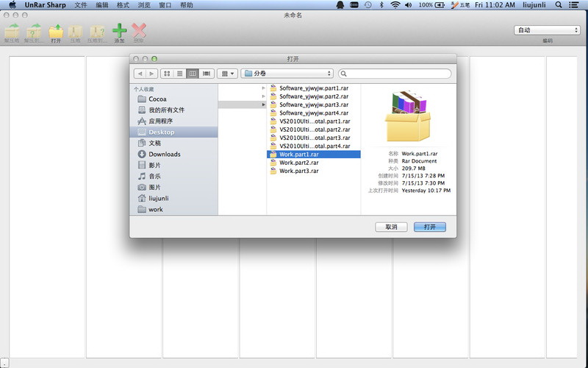Open the 格式 menu in menu bar
Screen dimensions: 588x368
[x=123, y=5]
